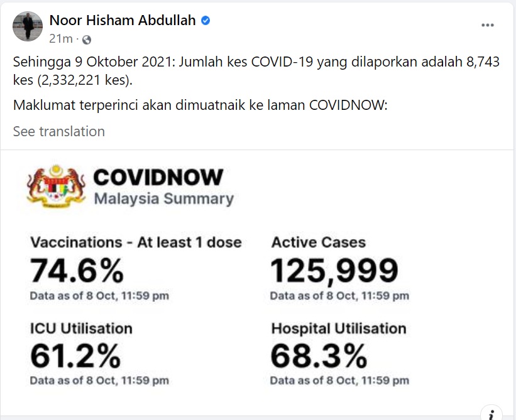This screenshot has width=516, height=420.
Task: Click the Active Cases 125,999 number
Action: 334,271
